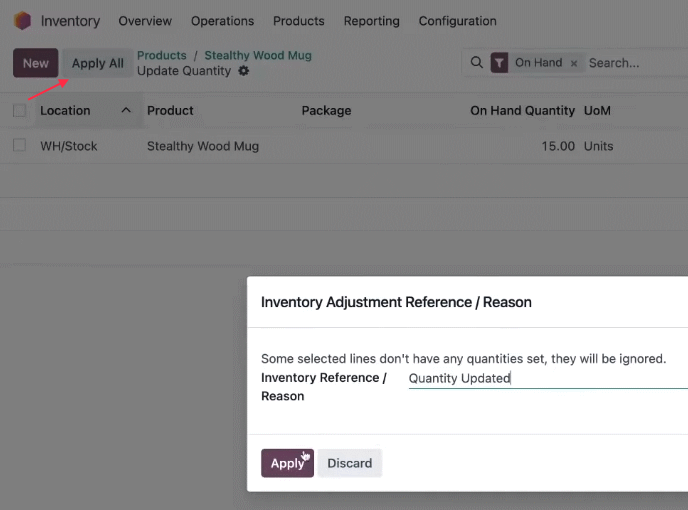Discard the inventory adjustment dialog
688x510 pixels.
[350, 463]
